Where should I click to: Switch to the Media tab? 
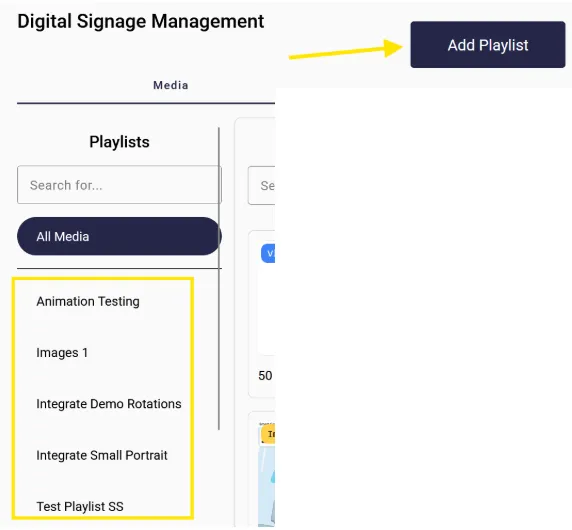[x=170, y=85]
